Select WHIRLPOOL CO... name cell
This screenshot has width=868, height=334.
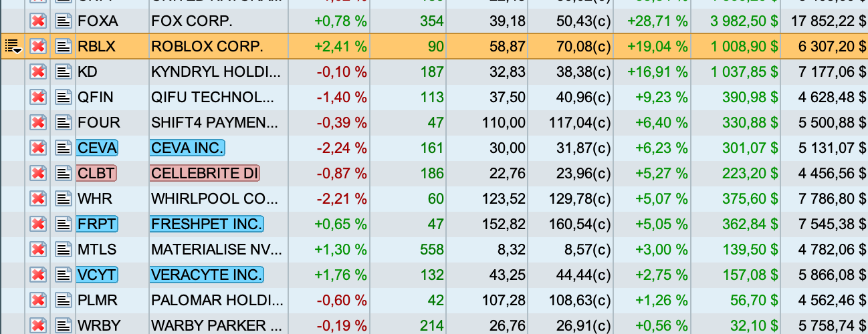tap(218, 199)
